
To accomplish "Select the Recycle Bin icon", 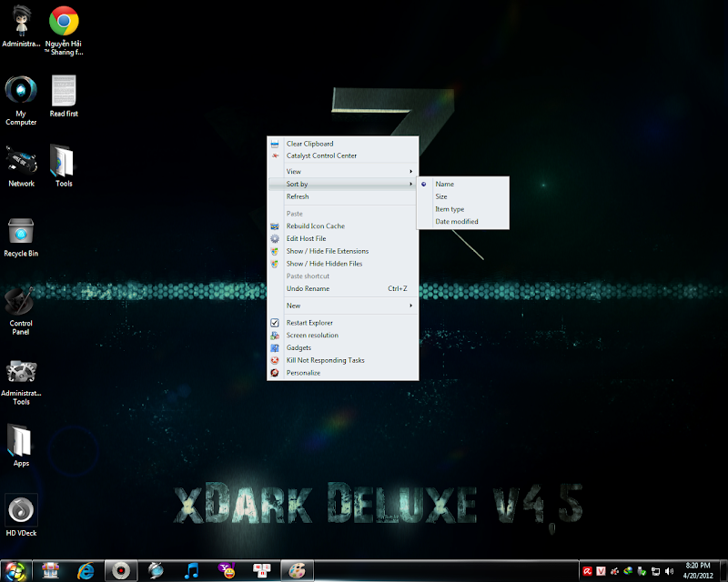I will [21, 237].
